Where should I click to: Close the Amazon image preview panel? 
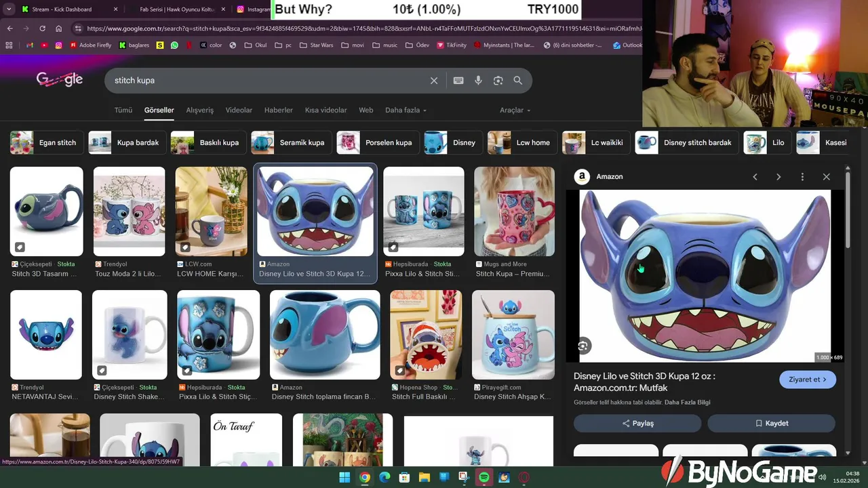point(826,177)
